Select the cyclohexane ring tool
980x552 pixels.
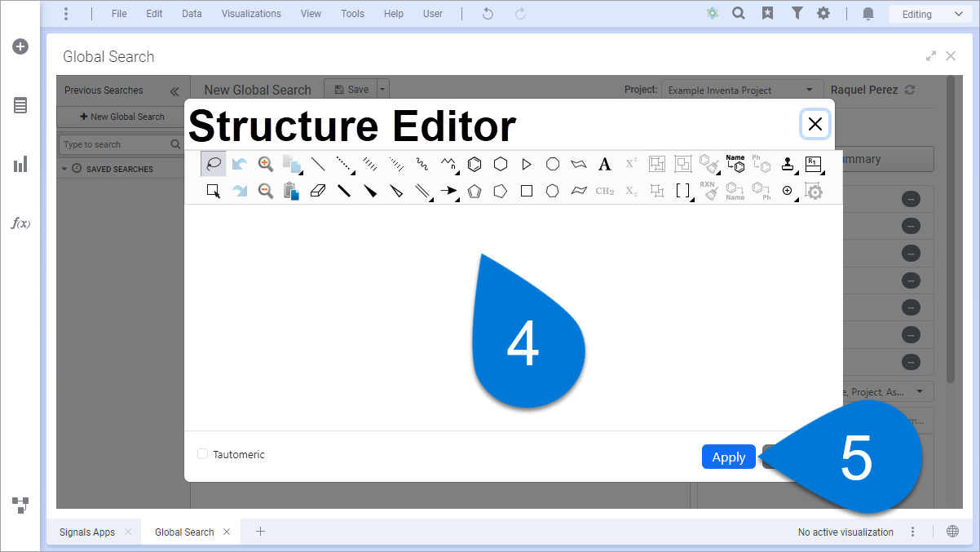click(x=501, y=164)
